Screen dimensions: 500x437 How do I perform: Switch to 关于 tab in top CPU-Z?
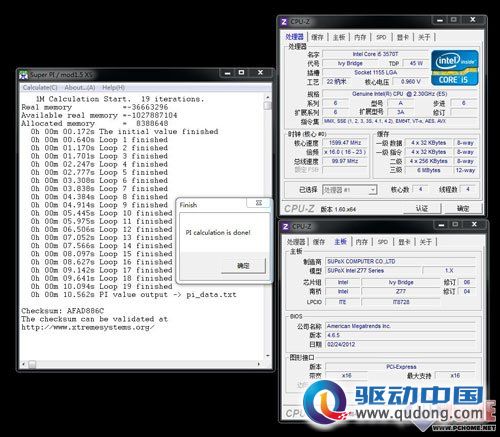click(x=424, y=37)
